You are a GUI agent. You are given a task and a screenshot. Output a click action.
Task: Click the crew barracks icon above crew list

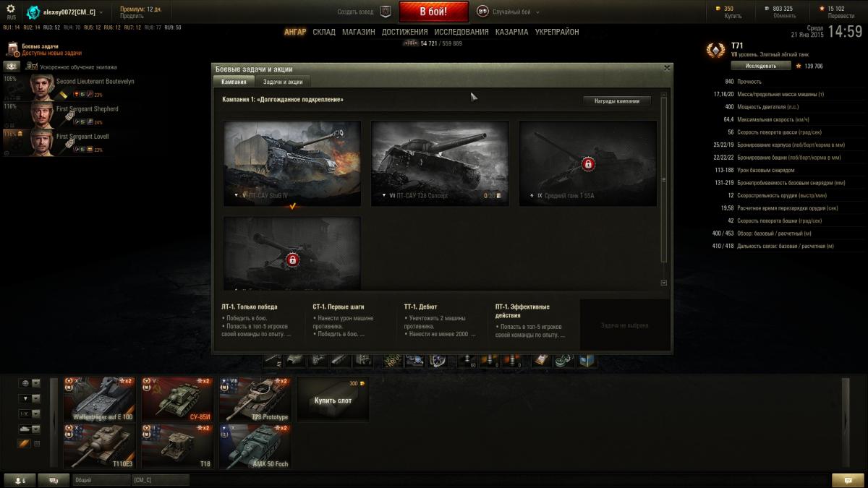(x=11, y=67)
